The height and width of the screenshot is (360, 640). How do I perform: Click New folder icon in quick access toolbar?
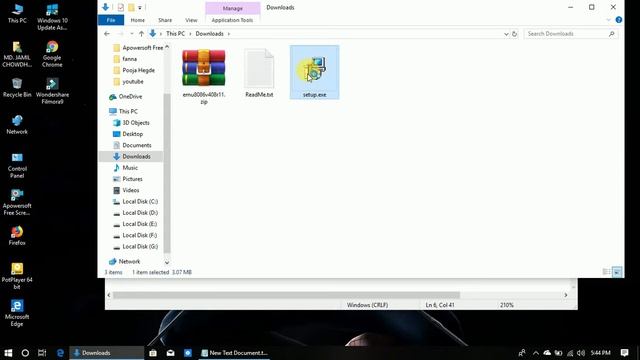(131, 7)
